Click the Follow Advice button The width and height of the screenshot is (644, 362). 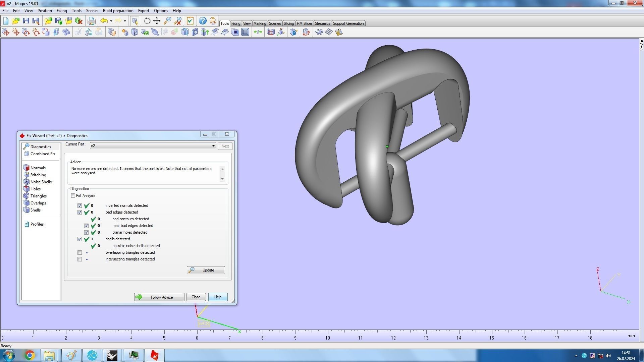coord(159,297)
